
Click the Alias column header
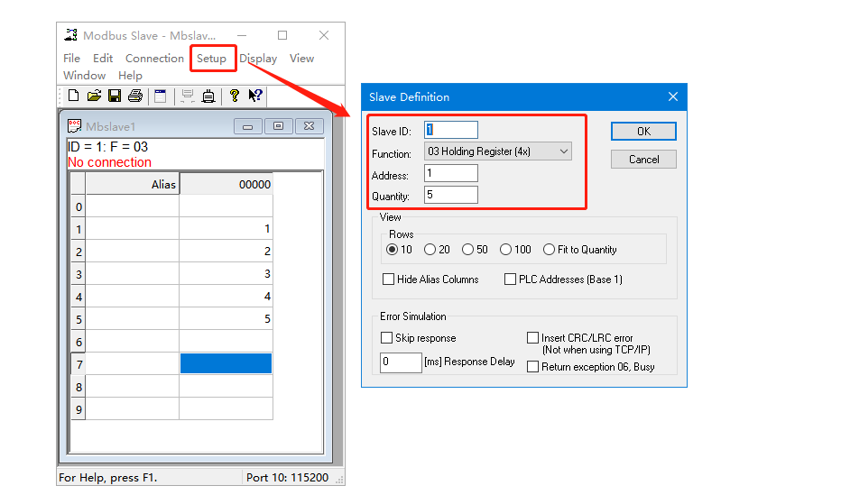click(133, 184)
